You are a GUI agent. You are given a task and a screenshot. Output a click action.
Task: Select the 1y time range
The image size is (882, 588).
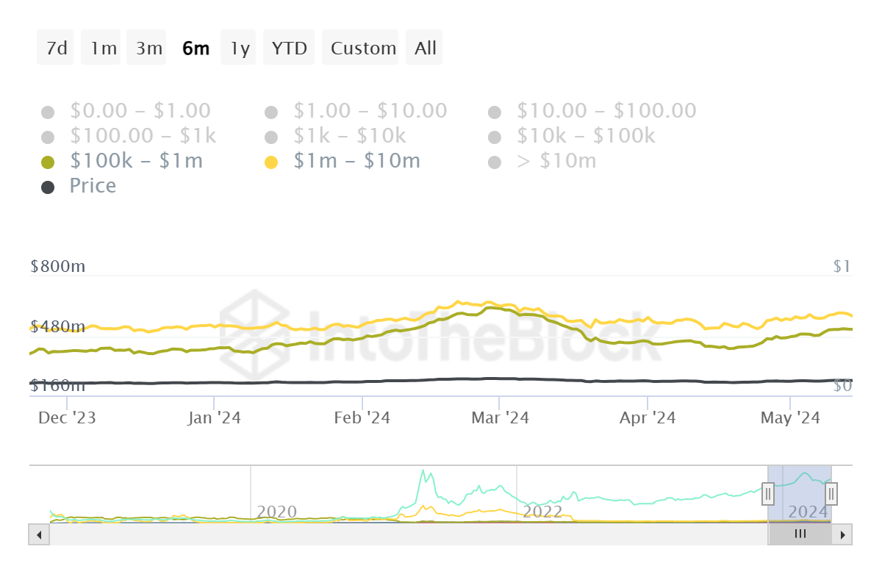(239, 49)
